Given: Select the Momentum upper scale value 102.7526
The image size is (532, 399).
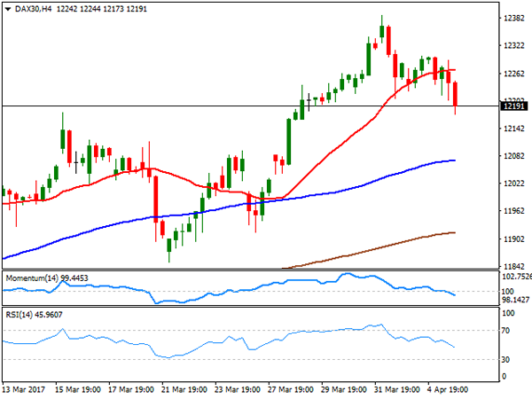Looking at the screenshot, I should coord(517,277).
